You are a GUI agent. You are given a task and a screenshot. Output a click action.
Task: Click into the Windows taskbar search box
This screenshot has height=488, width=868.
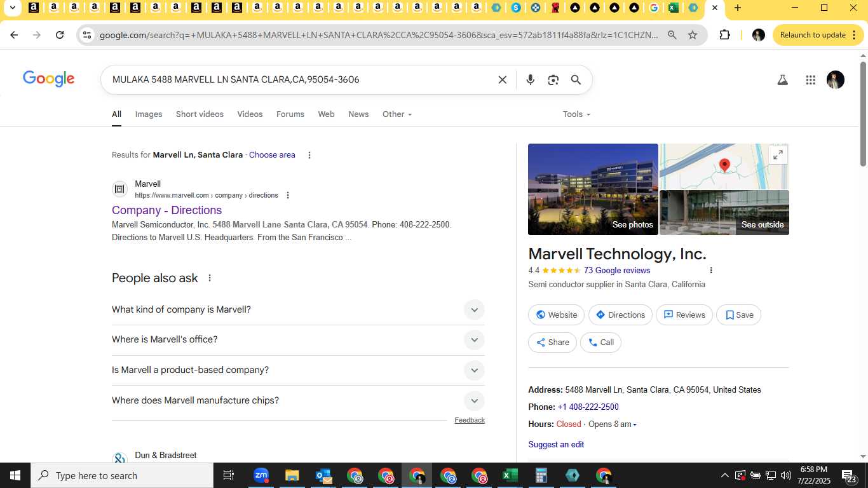pos(122,475)
